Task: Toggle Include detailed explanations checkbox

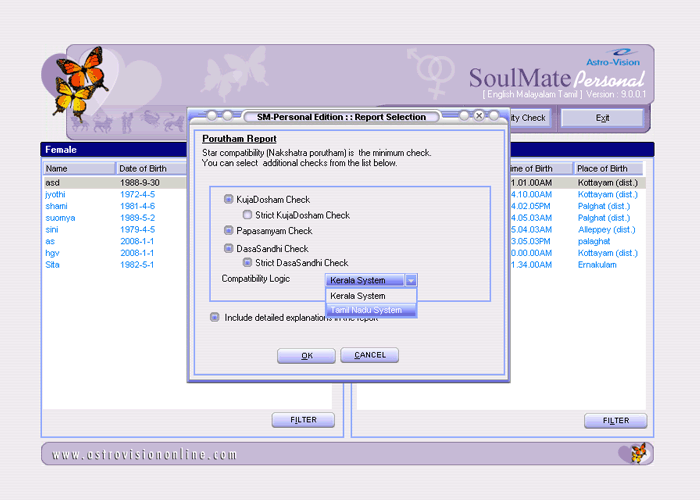Action: (x=215, y=317)
